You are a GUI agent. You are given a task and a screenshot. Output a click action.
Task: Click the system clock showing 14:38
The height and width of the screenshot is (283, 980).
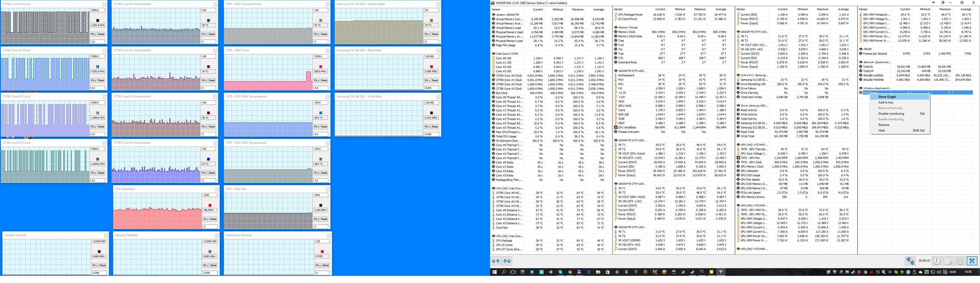tap(968, 272)
